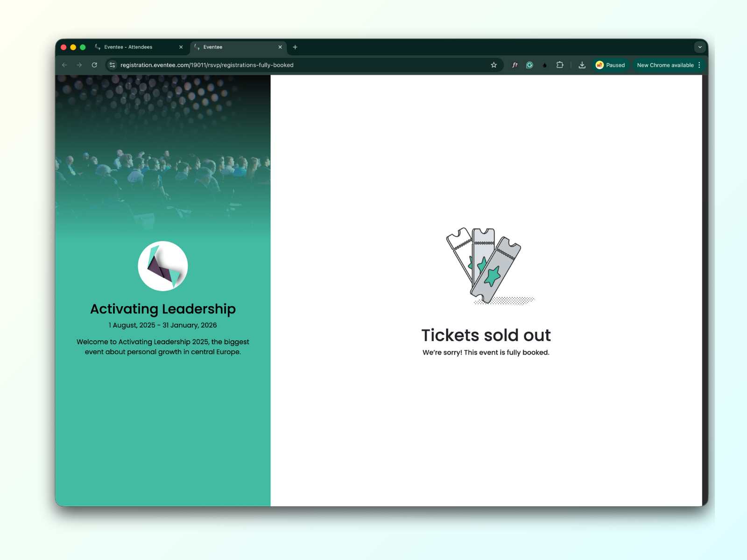
Task: Open the Grammarly extension icon
Action: pyautogui.click(x=529, y=65)
